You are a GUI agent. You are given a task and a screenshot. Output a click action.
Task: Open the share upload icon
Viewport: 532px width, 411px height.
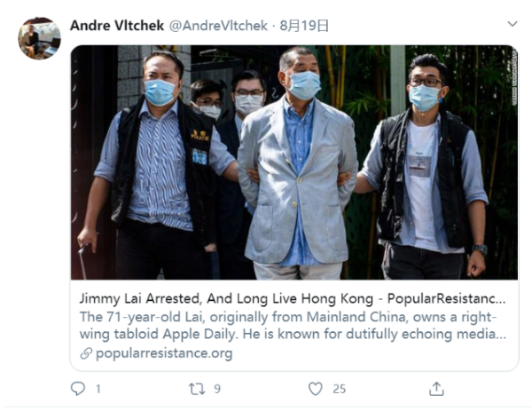(x=436, y=389)
